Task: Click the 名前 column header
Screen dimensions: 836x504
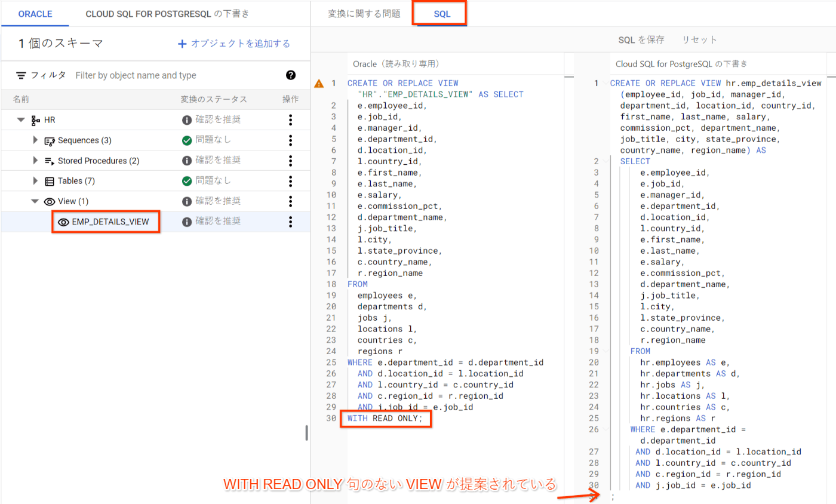Action: pos(21,99)
